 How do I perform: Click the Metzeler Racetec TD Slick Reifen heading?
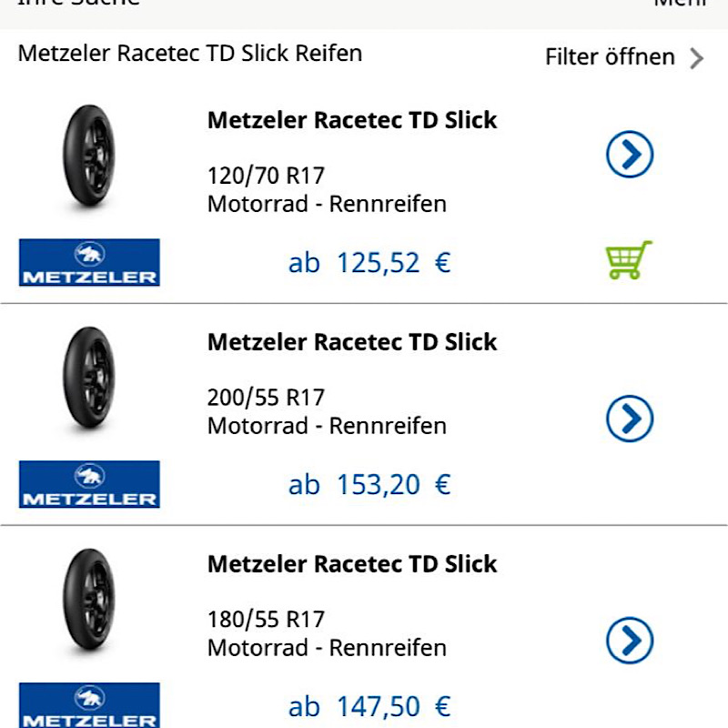(190, 53)
